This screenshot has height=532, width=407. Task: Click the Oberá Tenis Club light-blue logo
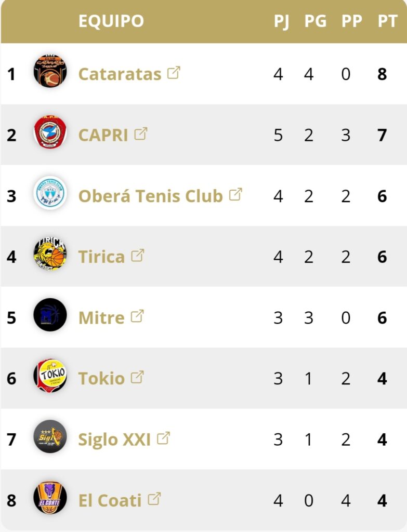50,193
